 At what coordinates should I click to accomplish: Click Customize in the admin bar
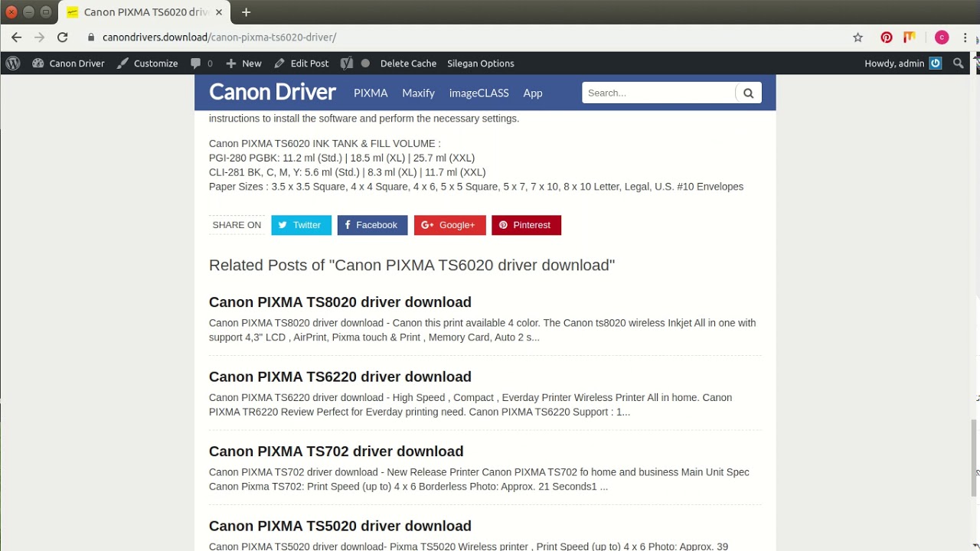coord(148,64)
